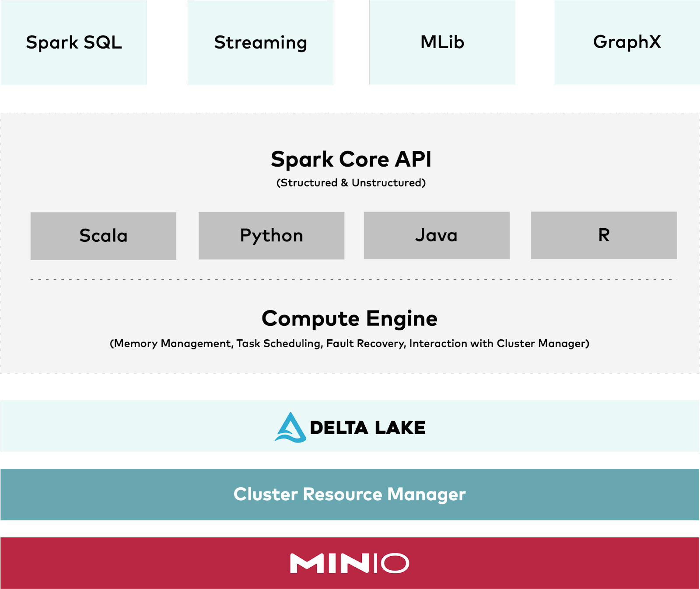This screenshot has height=589, width=700.
Task: Click the Spark Core API heading
Action: (x=351, y=159)
